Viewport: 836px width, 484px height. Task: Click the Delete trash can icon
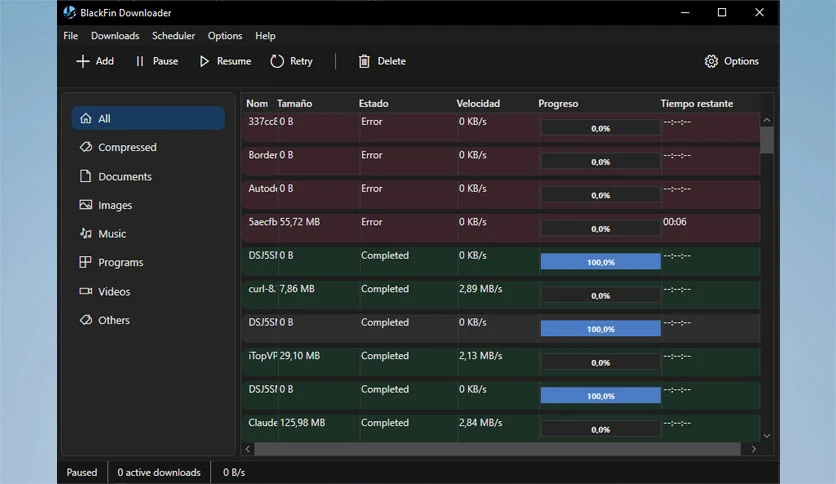364,61
